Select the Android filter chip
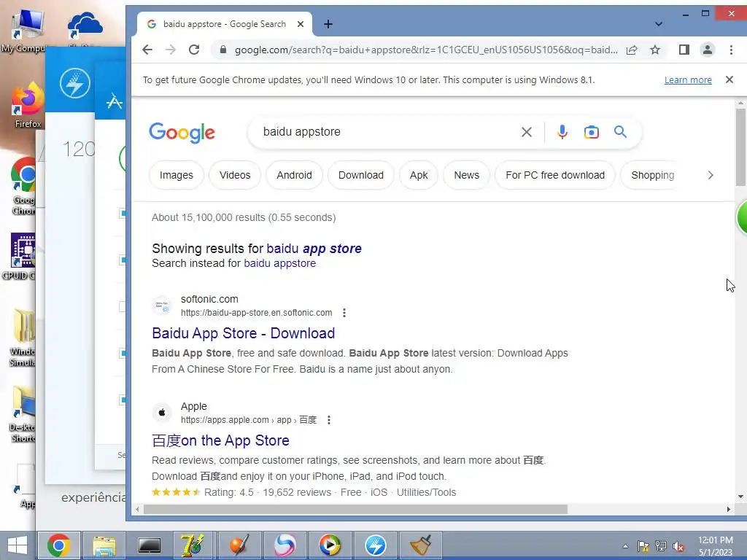The width and height of the screenshot is (747, 560). pos(295,175)
